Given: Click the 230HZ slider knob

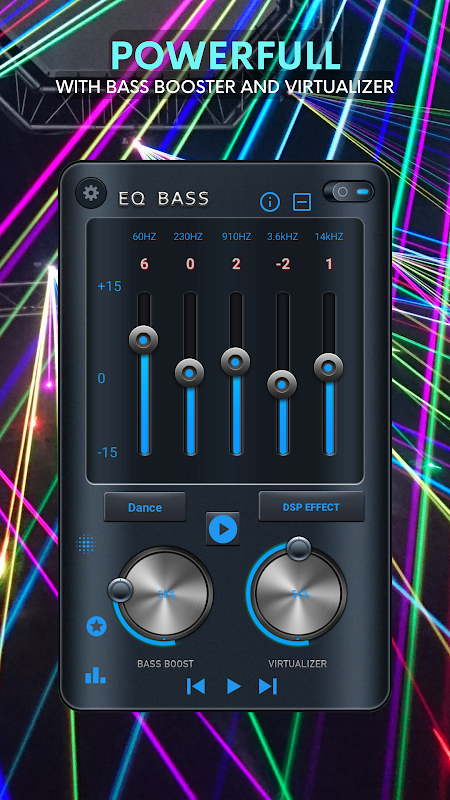Looking at the screenshot, I should [x=189, y=373].
